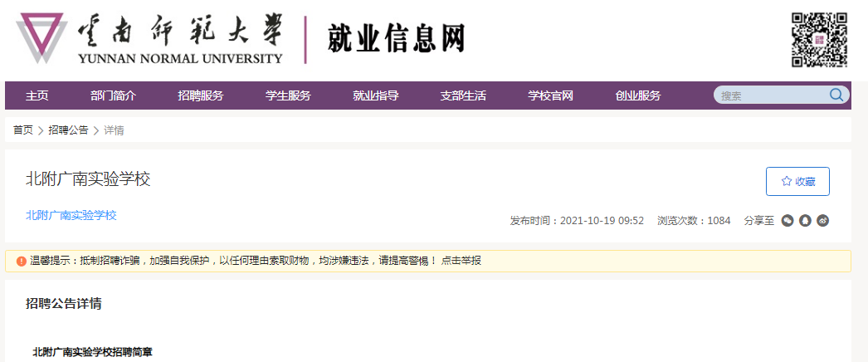Click the 点击举报 report link
Viewport: 868px width, 362px height.
pos(461,261)
